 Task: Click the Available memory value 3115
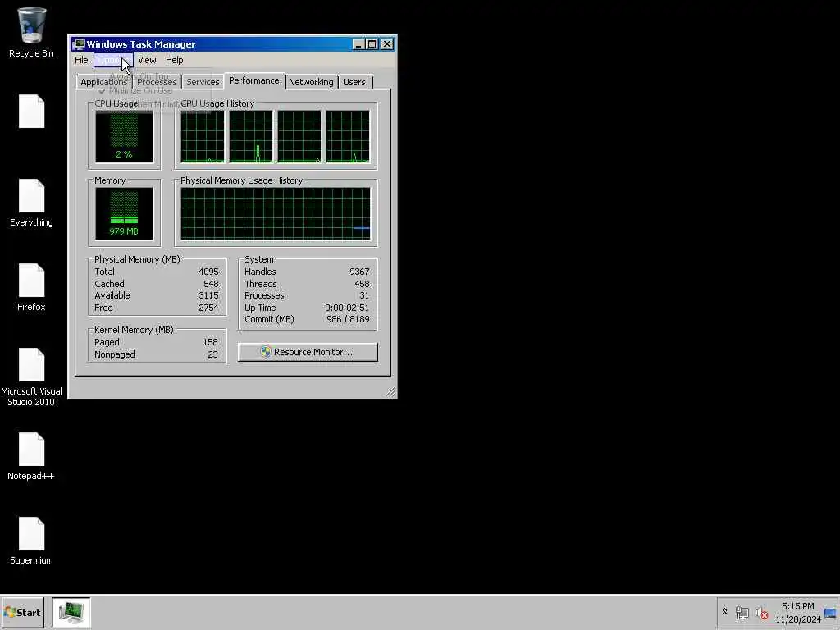[x=208, y=295]
